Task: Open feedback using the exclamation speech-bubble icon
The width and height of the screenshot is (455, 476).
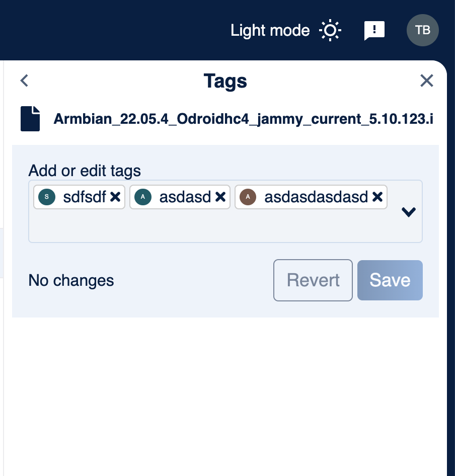Action: [x=374, y=30]
